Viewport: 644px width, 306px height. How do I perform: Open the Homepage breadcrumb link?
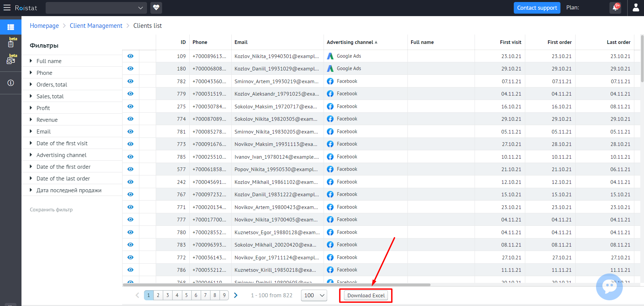click(44, 26)
